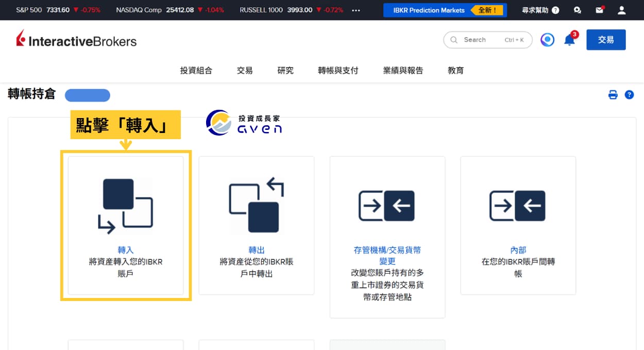Click the 將資產轉入您的IBKR賬戶 description
Viewport: 644px width, 350px height.
coord(126,268)
